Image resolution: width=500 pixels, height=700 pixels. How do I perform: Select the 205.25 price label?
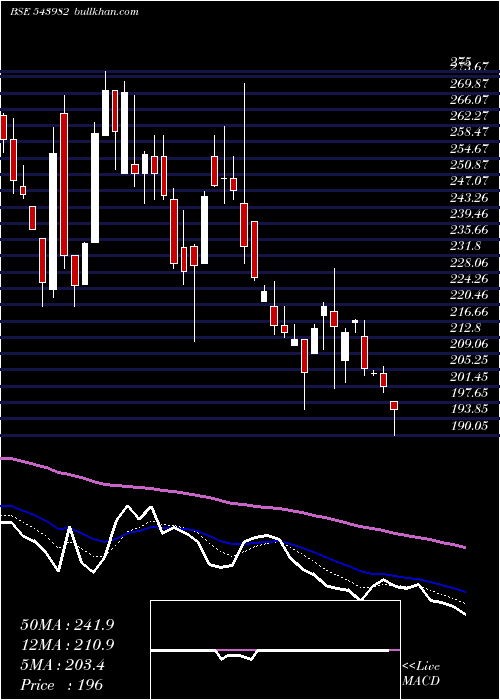pos(470,361)
